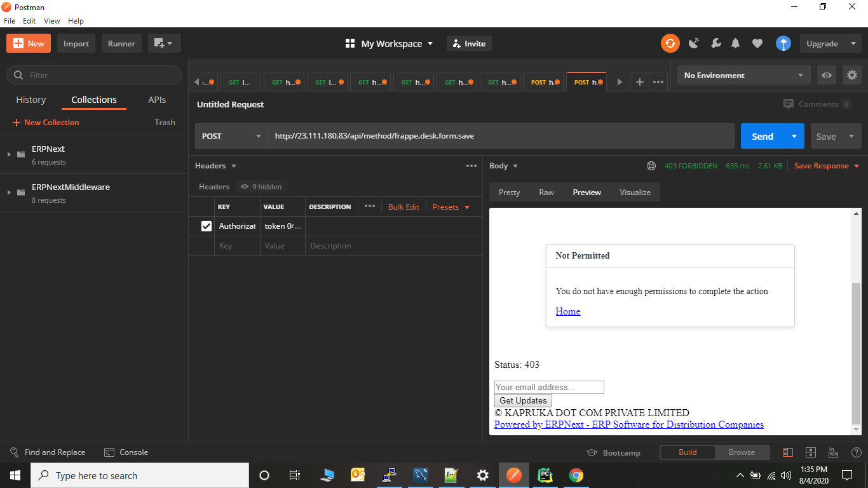Viewport: 868px width, 488px height.
Task: Open headers panel options ellipsis
Action: (x=471, y=166)
